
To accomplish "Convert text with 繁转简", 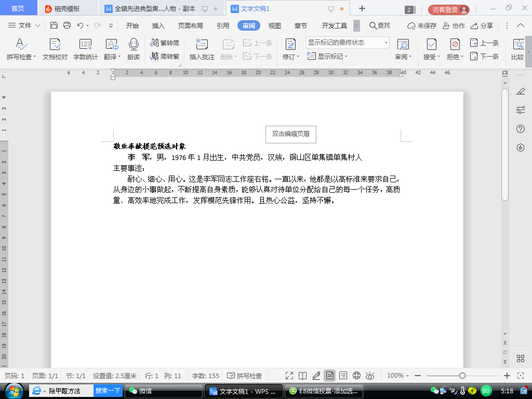I will [x=165, y=43].
